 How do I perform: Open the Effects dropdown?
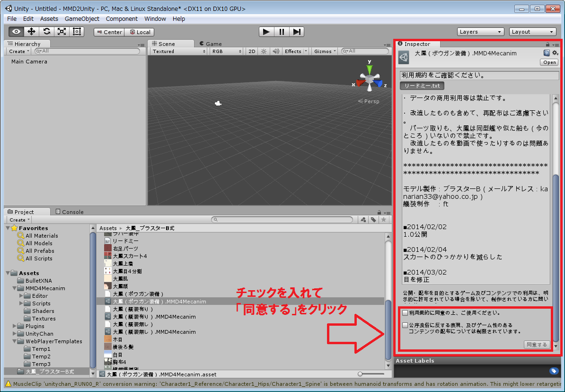[295, 51]
